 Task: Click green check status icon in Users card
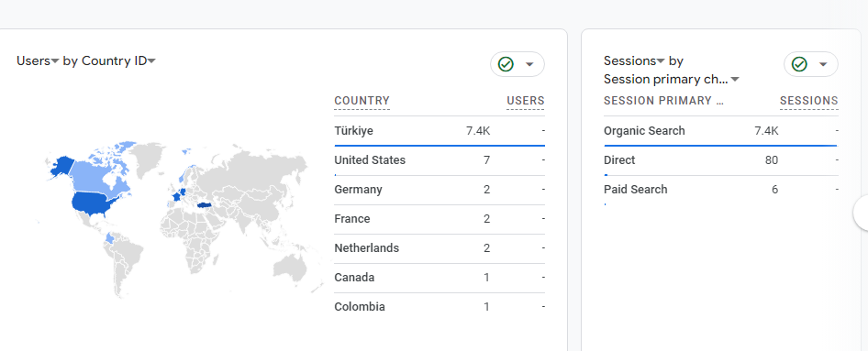(x=506, y=64)
